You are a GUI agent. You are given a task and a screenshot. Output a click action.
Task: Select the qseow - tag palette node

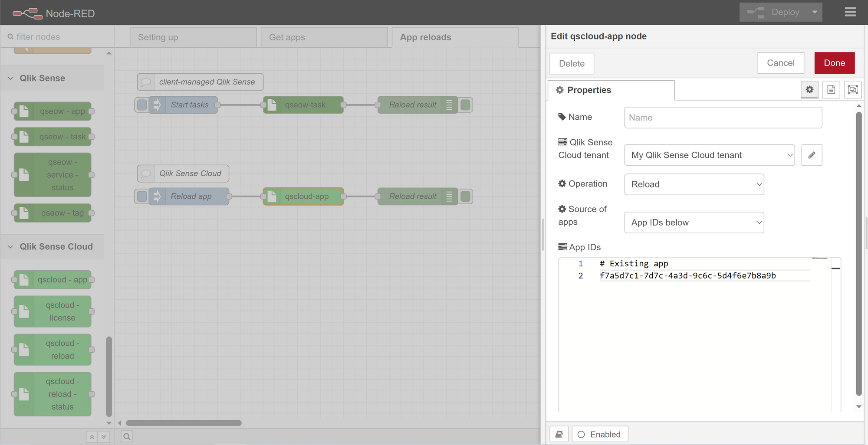[53, 213]
